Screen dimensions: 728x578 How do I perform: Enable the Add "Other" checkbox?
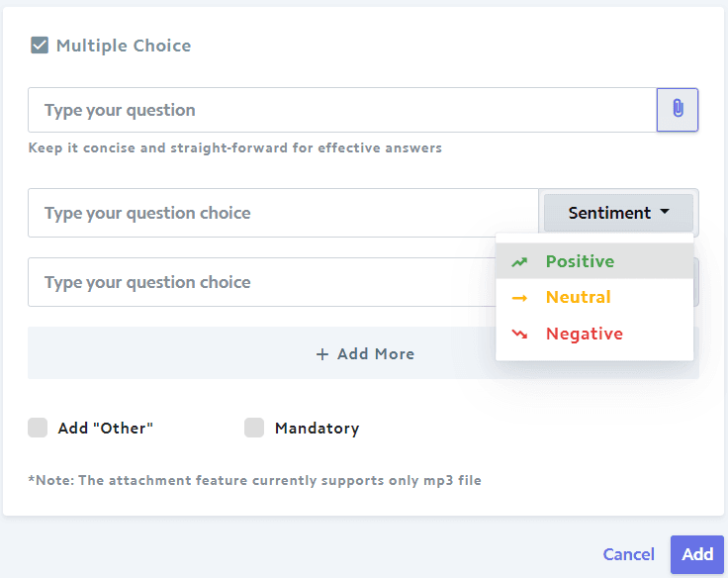(38, 428)
